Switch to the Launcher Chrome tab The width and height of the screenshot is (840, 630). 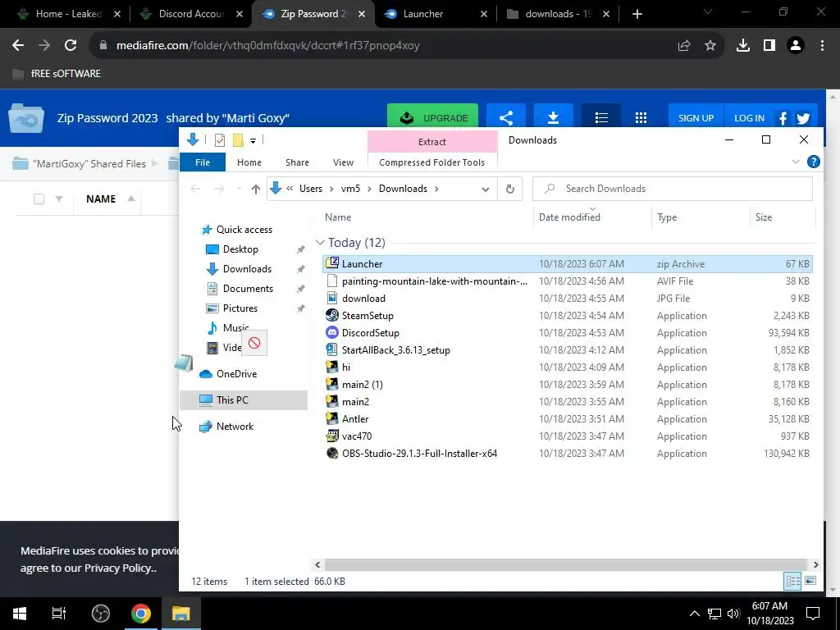click(434, 14)
